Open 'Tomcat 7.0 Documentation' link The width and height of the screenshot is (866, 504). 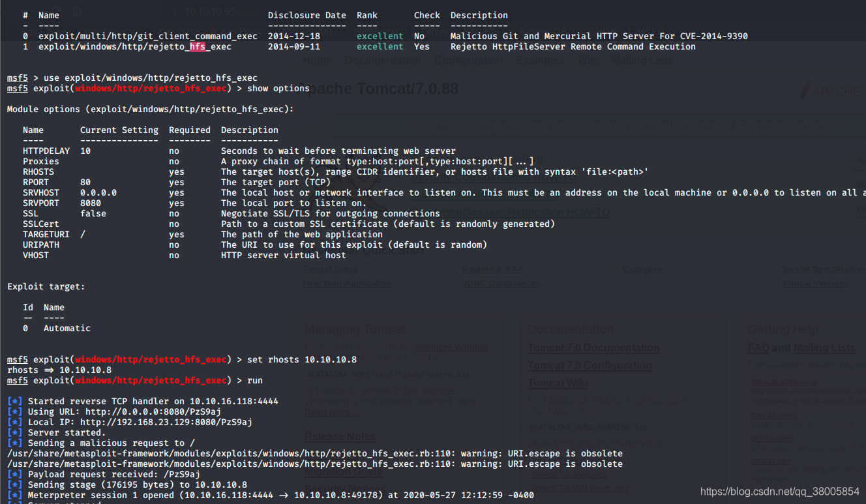click(593, 348)
